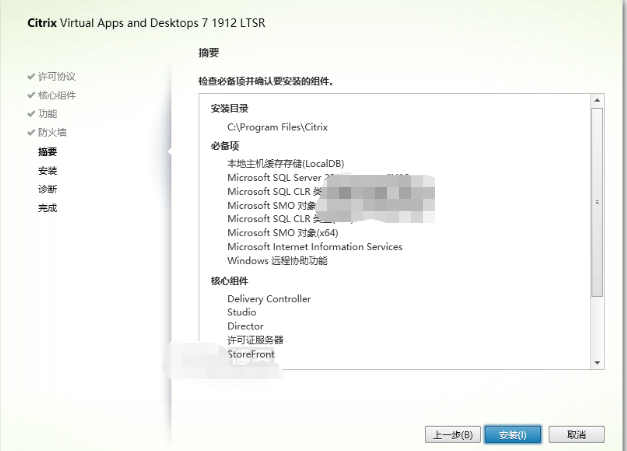Click the checkmark icon beside 功能

coord(31,114)
